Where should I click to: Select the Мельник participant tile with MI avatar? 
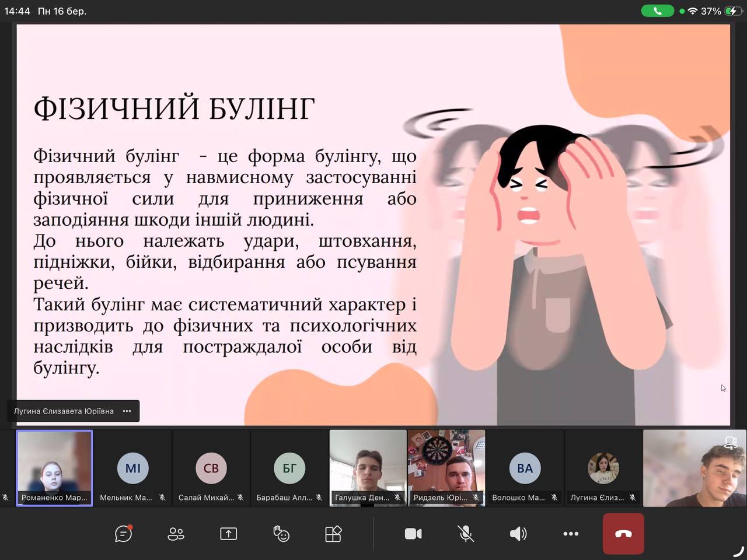133,468
